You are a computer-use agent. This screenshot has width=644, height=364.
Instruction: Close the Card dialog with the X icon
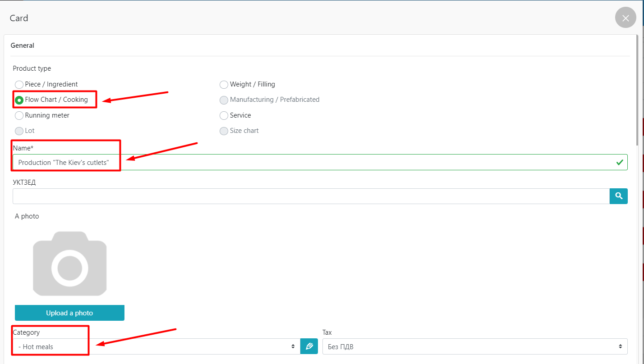click(x=625, y=18)
